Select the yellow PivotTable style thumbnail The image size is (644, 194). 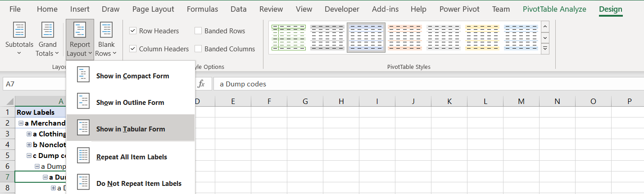482,37
